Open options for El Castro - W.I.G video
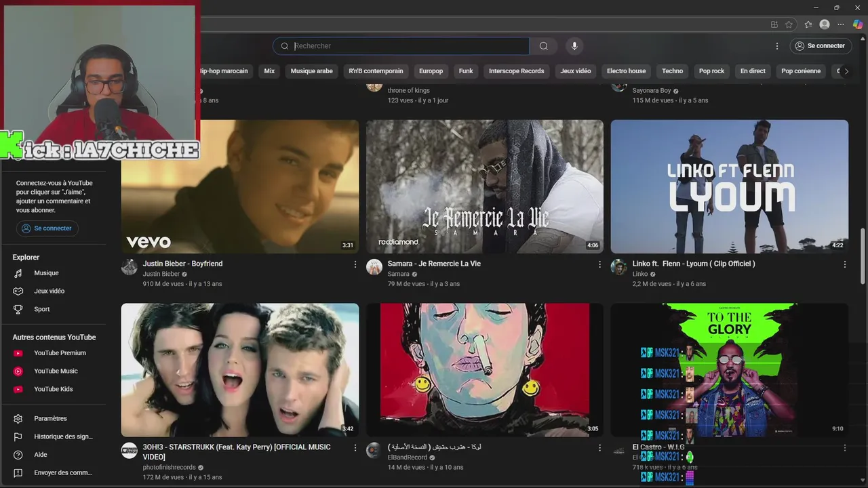The width and height of the screenshot is (868, 488). pyautogui.click(x=845, y=448)
